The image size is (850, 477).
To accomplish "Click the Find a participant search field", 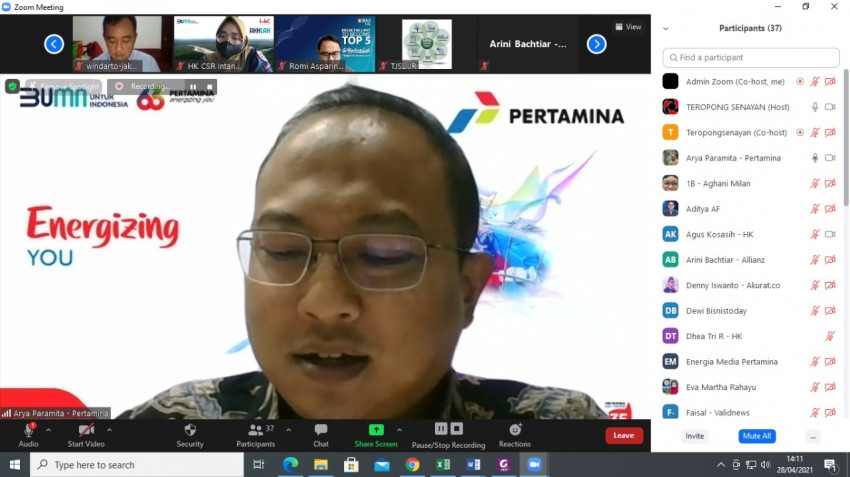I will coord(751,57).
